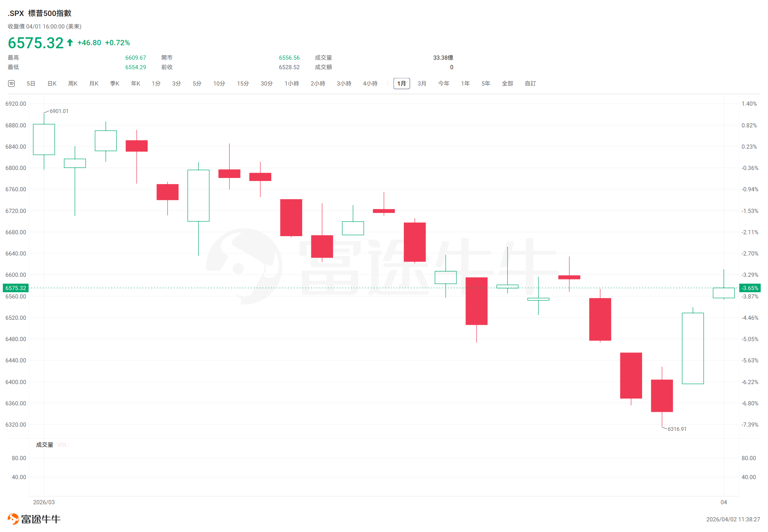Select the 4小時 interval
This screenshot has height=532, width=768.
[370, 83]
